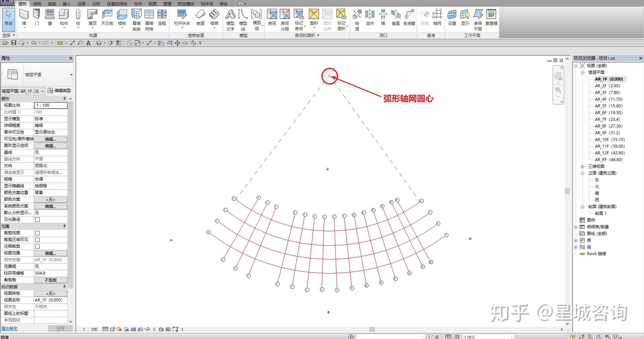Select the 栏杆扶手 railing tool
The image size is (644, 339).
tap(182, 17)
